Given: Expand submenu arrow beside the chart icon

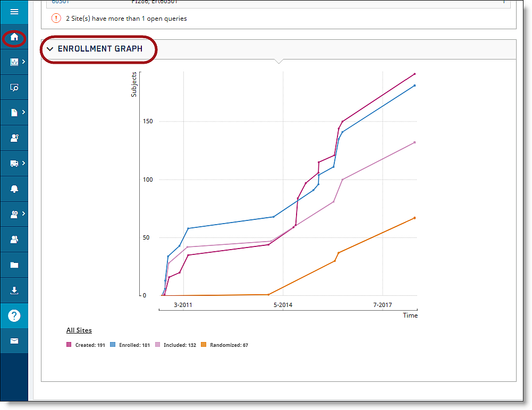Looking at the screenshot, I should click(x=23, y=62).
